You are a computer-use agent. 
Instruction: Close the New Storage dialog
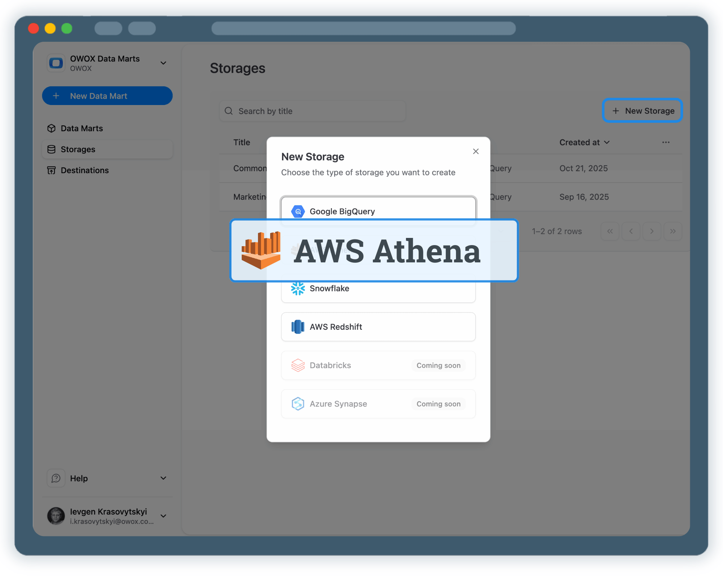476,151
